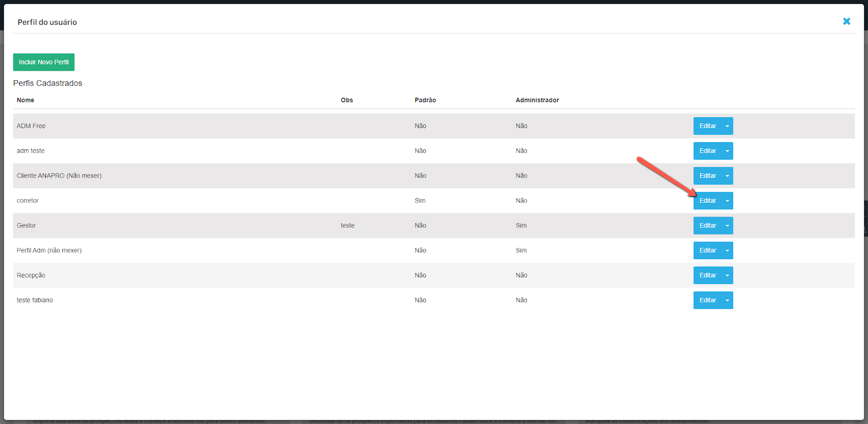The height and width of the screenshot is (424, 868).
Task: Open caret menu for Cliente ANAPRO row
Action: click(x=727, y=176)
